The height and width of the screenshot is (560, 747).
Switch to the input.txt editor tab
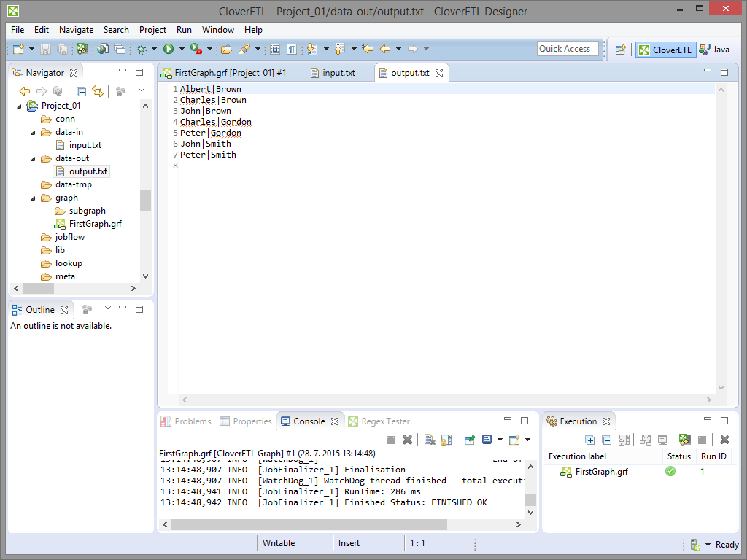(338, 73)
